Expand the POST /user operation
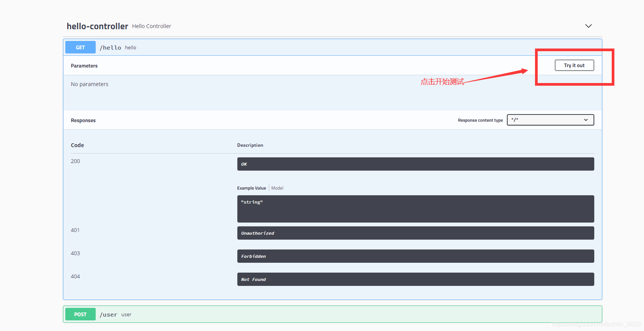The height and width of the screenshot is (331, 644). coord(332,314)
